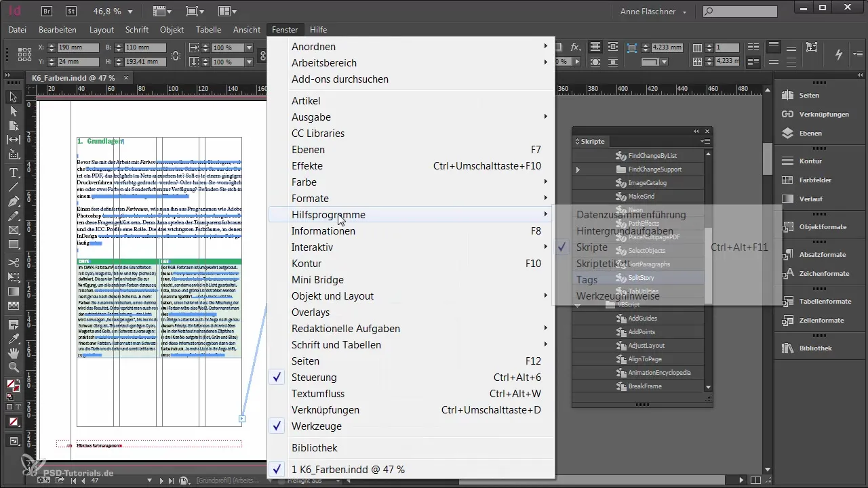The image size is (868, 488).
Task: Open the Datei menu
Action: tap(17, 30)
